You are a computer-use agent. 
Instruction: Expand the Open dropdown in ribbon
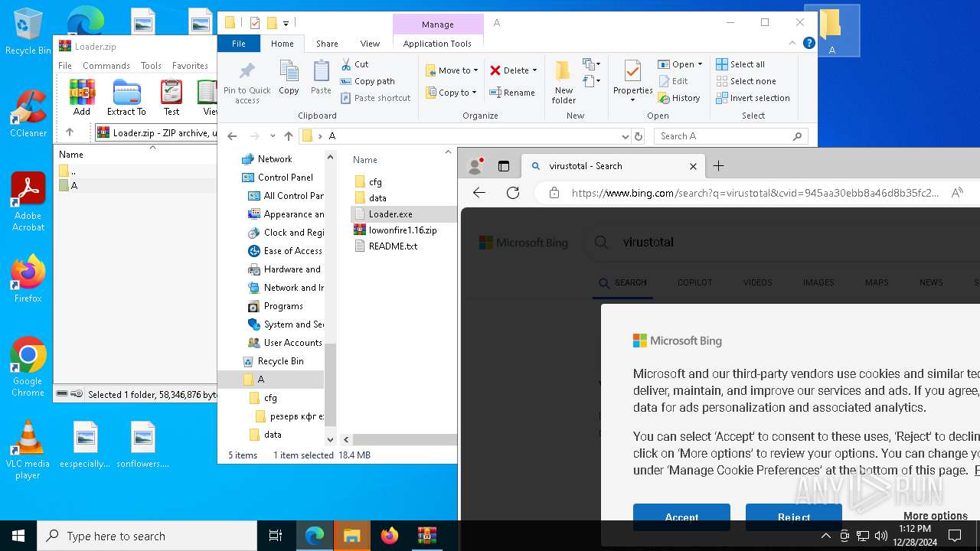(680, 64)
